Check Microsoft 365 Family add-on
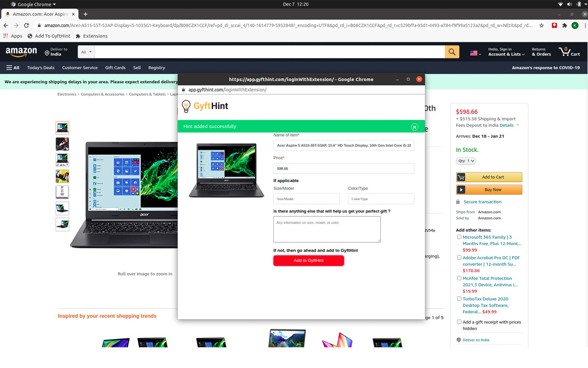This screenshot has height=368, width=588. [459, 237]
